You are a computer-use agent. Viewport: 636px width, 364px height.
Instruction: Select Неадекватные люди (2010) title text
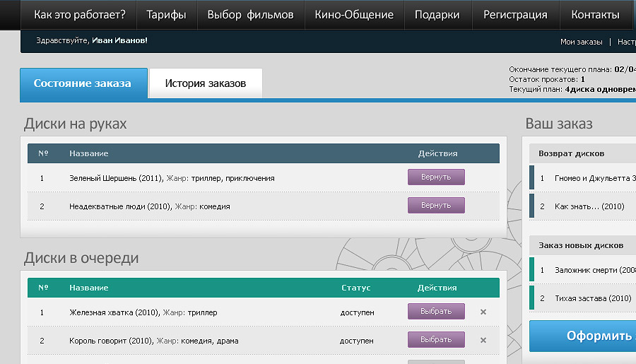(119, 206)
